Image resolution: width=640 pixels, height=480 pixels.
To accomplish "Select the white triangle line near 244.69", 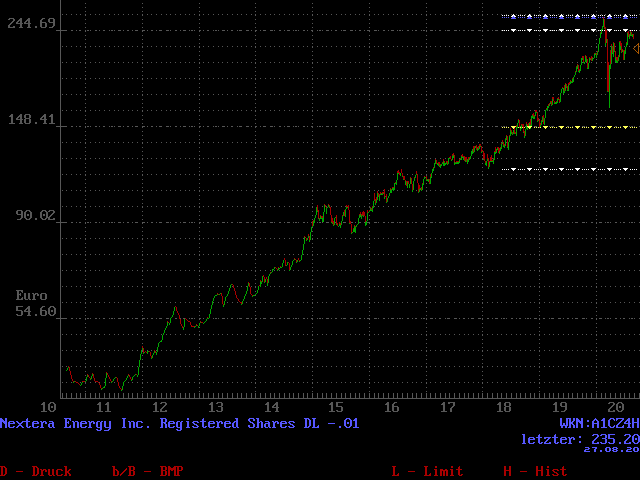I will pos(570,30).
